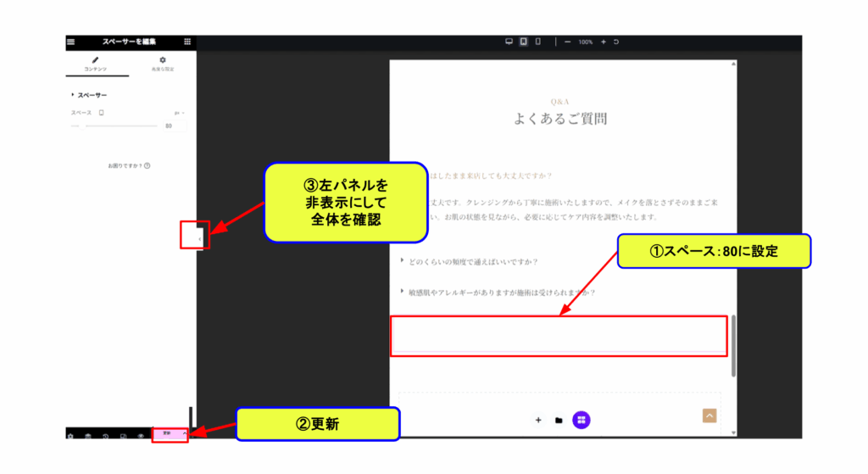Reset the preview zoom level
The image size is (868, 474).
tap(616, 42)
